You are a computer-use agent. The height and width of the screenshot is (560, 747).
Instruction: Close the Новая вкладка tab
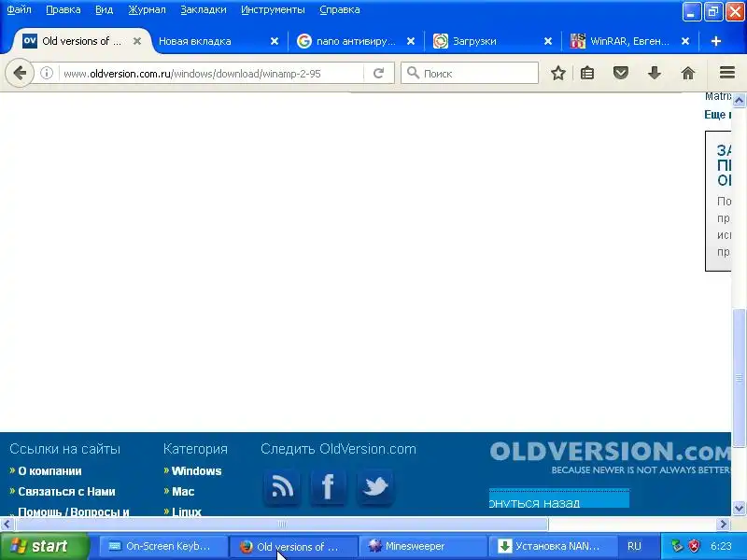coord(275,41)
